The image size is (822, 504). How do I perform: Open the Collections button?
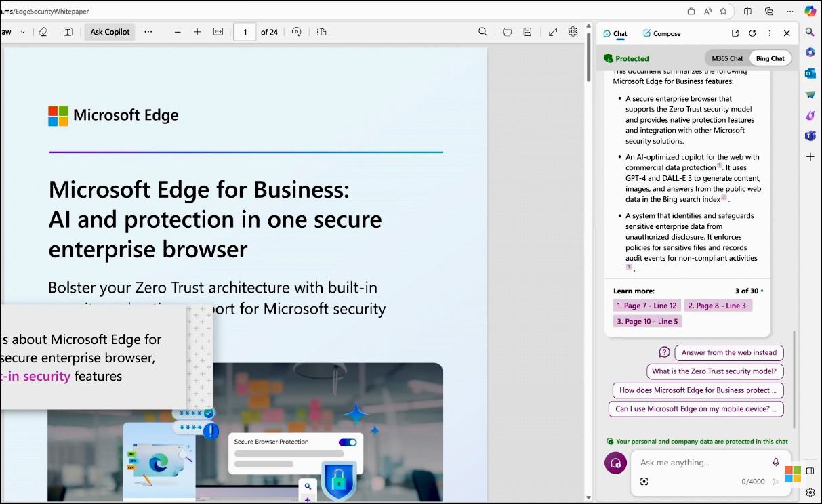coord(769,11)
